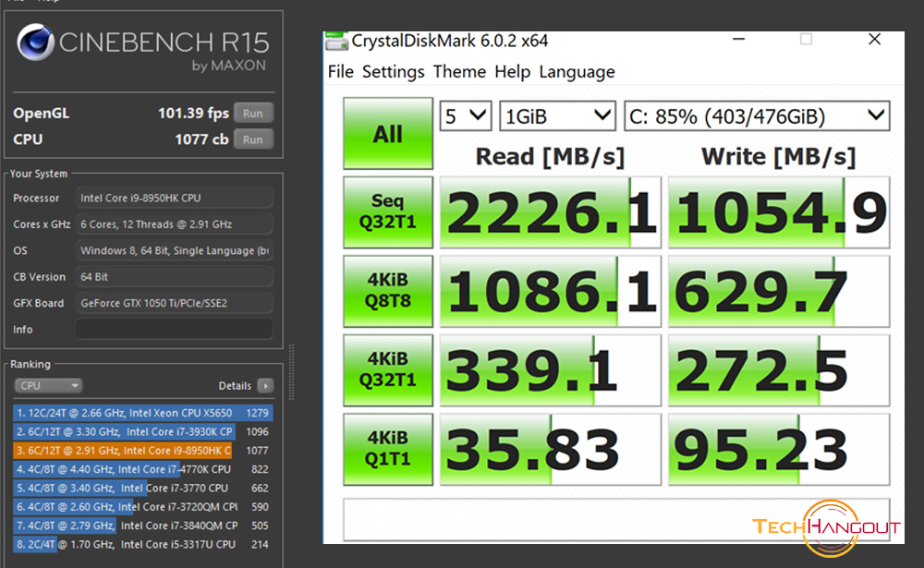Click the 4KiB Q1T1 write result 95.23
Screen dimensions: 924x568
tap(779, 449)
